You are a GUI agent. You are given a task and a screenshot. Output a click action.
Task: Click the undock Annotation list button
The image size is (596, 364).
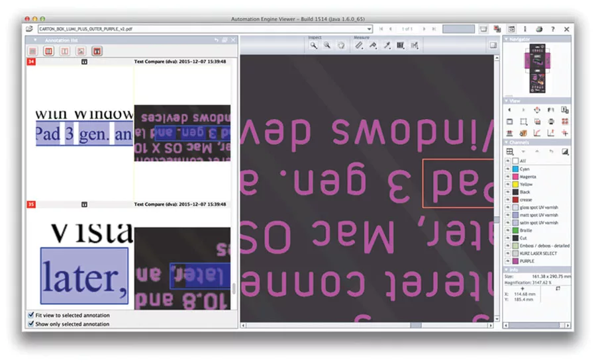pyautogui.click(x=224, y=40)
